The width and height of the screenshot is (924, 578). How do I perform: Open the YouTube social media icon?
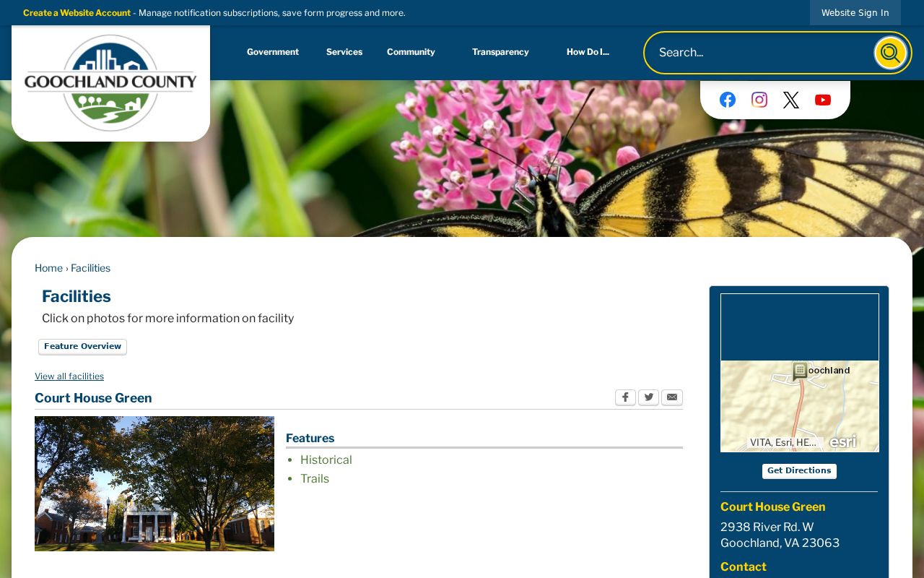823,100
